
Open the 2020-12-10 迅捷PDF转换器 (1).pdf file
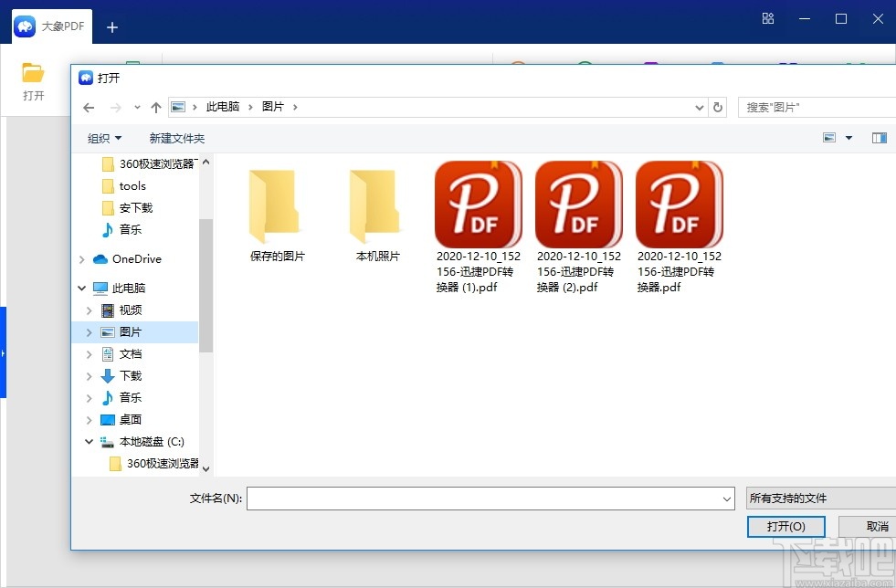coord(478,204)
